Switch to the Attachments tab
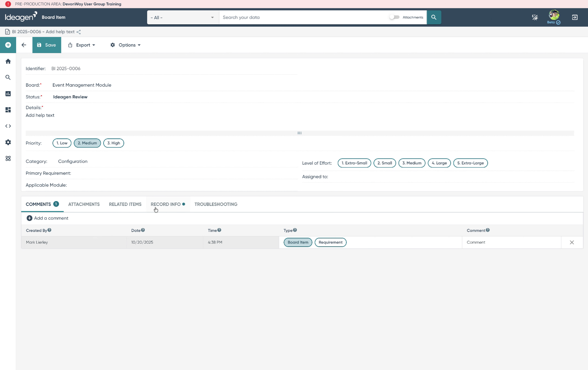Image resolution: width=588 pixels, height=370 pixels. (x=84, y=204)
